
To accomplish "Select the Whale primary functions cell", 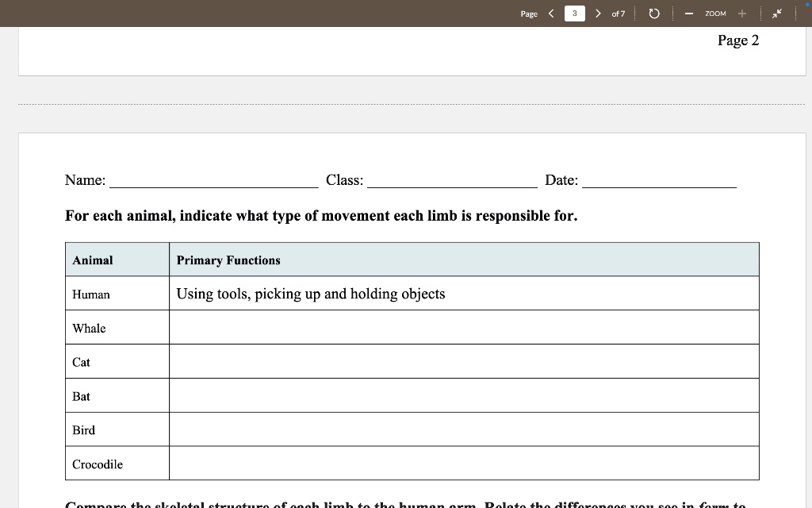I will tap(464, 327).
